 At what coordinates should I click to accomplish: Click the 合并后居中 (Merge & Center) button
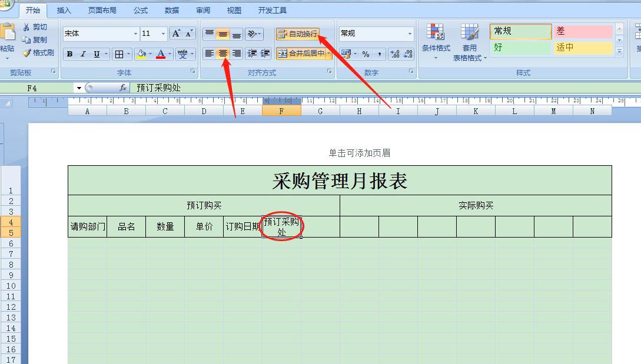301,54
